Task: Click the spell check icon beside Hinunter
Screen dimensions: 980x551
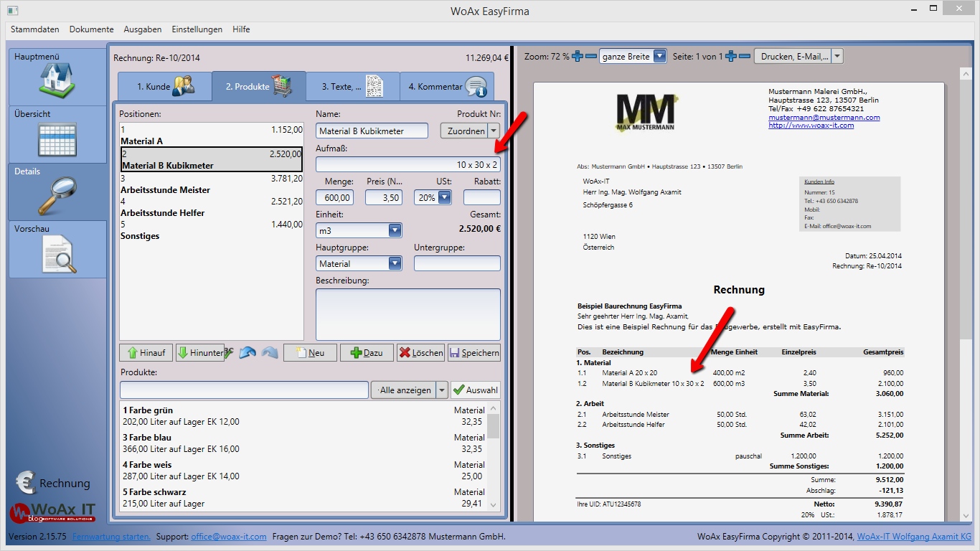Action: pyautogui.click(x=230, y=352)
